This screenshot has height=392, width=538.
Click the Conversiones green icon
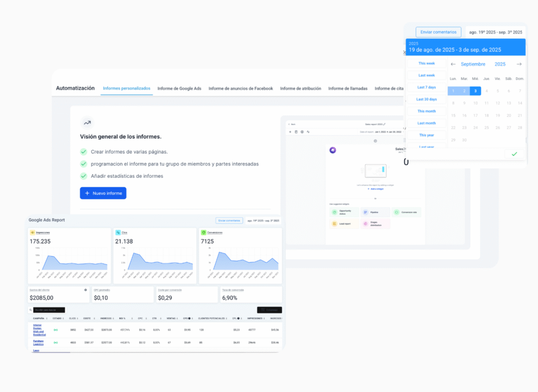(x=203, y=232)
